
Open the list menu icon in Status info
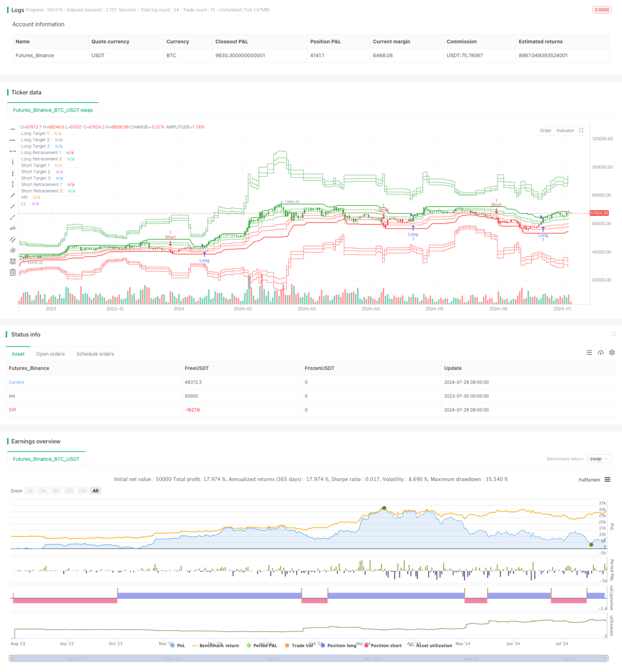click(589, 353)
